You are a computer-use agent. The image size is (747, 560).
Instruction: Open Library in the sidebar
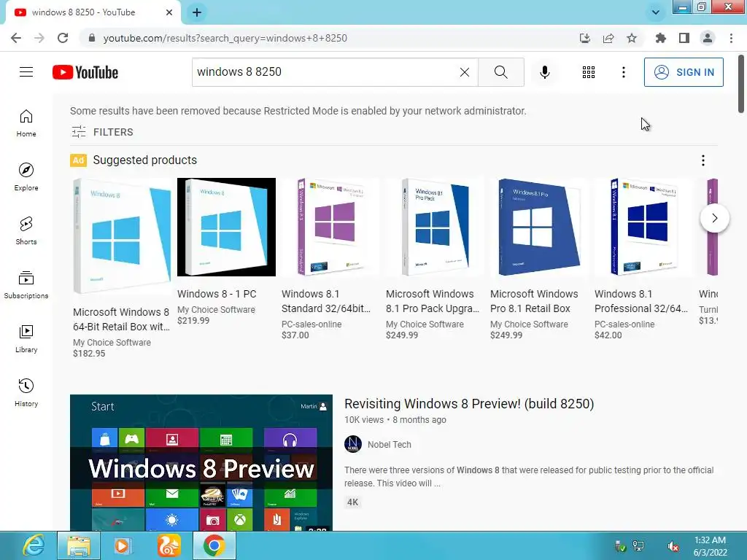coord(26,338)
